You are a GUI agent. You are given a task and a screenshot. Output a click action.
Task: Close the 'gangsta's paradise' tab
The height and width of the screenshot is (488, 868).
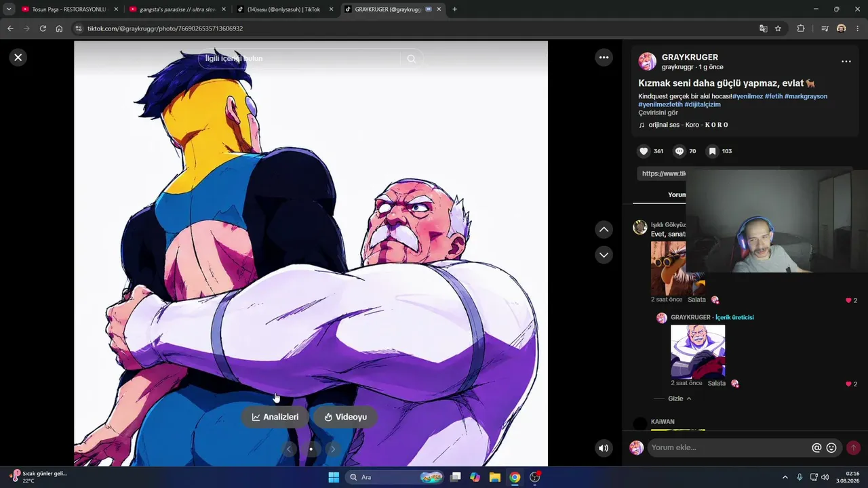pyautogui.click(x=224, y=9)
